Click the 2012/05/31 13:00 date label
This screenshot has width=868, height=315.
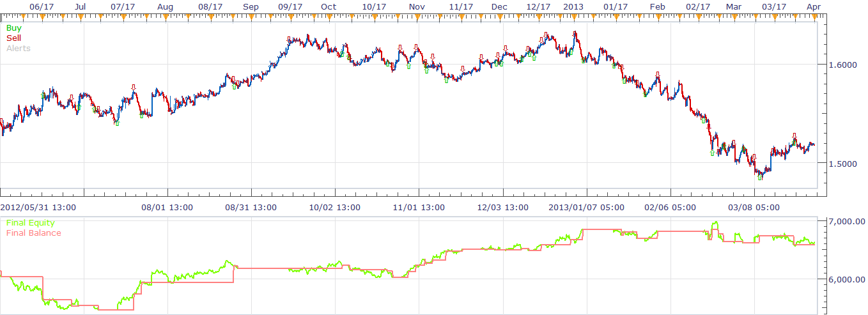pos(38,207)
